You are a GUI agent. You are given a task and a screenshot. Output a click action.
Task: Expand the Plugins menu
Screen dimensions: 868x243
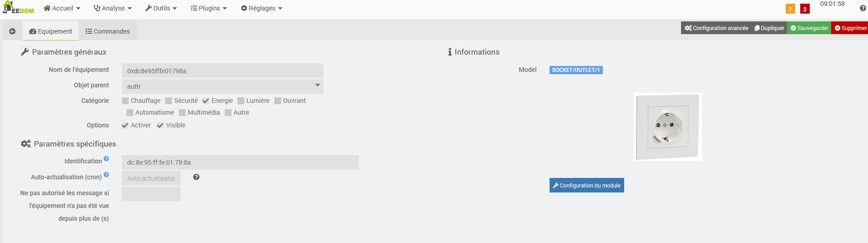(209, 8)
